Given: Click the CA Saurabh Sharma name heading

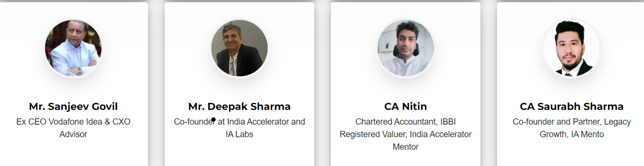Looking at the screenshot, I should (572, 107).
